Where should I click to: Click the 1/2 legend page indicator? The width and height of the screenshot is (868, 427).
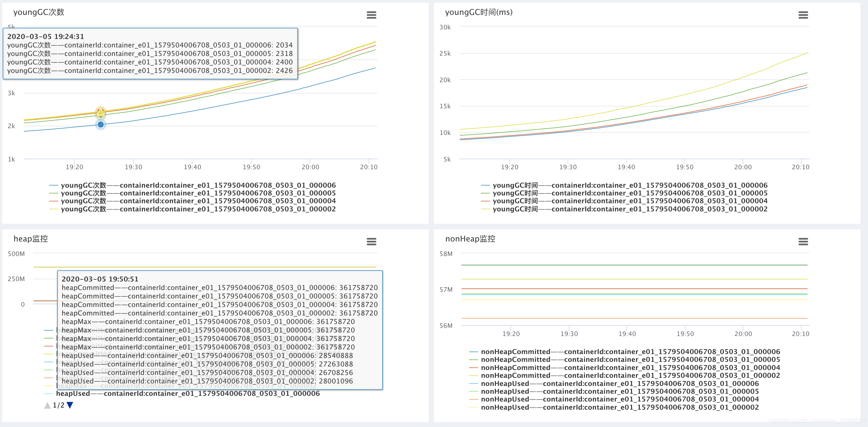coord(59,405)
